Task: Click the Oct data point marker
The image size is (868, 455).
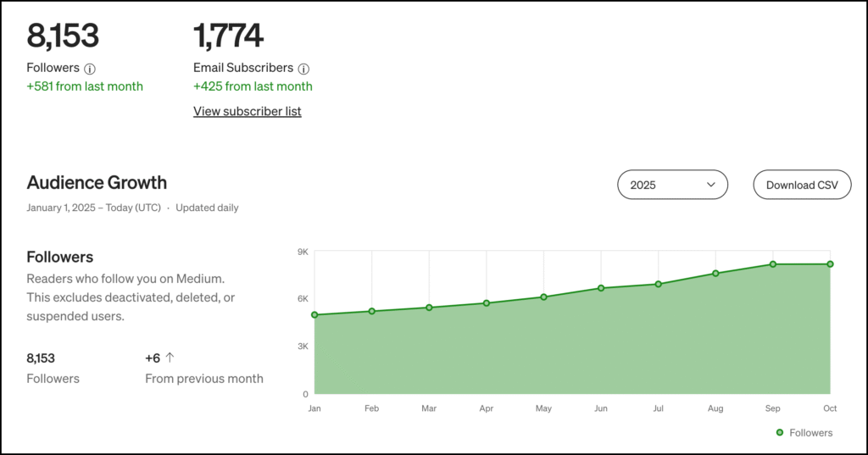Action: click(x=830, y=264)
